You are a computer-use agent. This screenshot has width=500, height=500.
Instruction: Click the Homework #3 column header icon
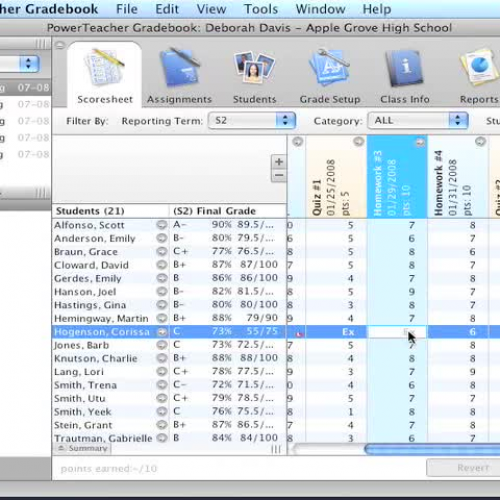point(420,143)
